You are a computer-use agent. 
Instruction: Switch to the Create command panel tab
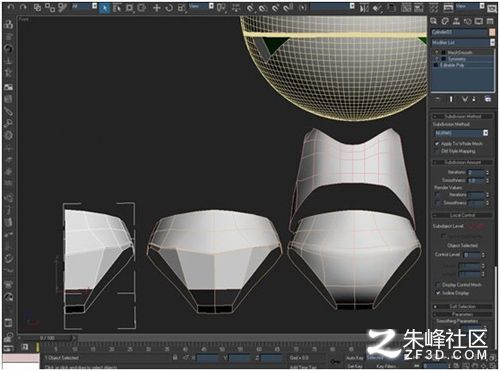click(x=434, y=21)
